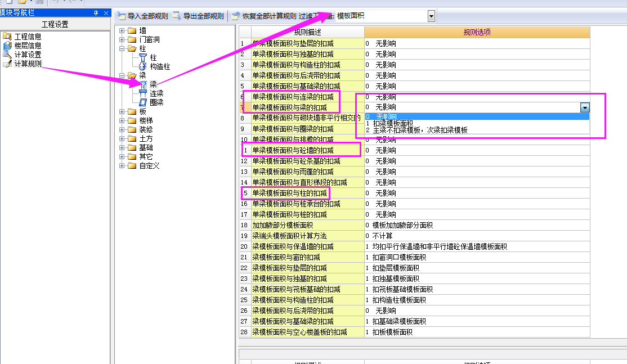Select row 单梁模板面积与连梁的扣减

click(x=307, y=97)
